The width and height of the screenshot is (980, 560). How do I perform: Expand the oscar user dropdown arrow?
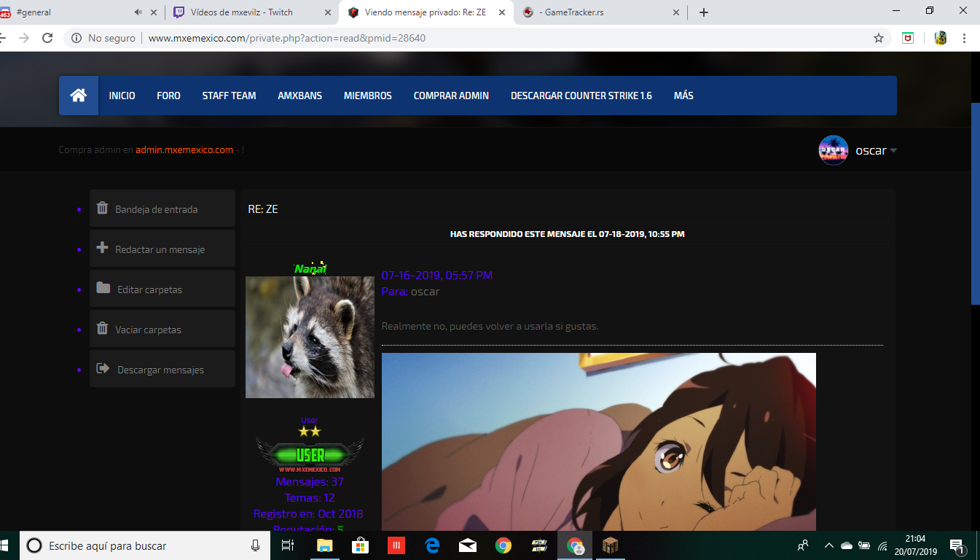pos(893,151)
